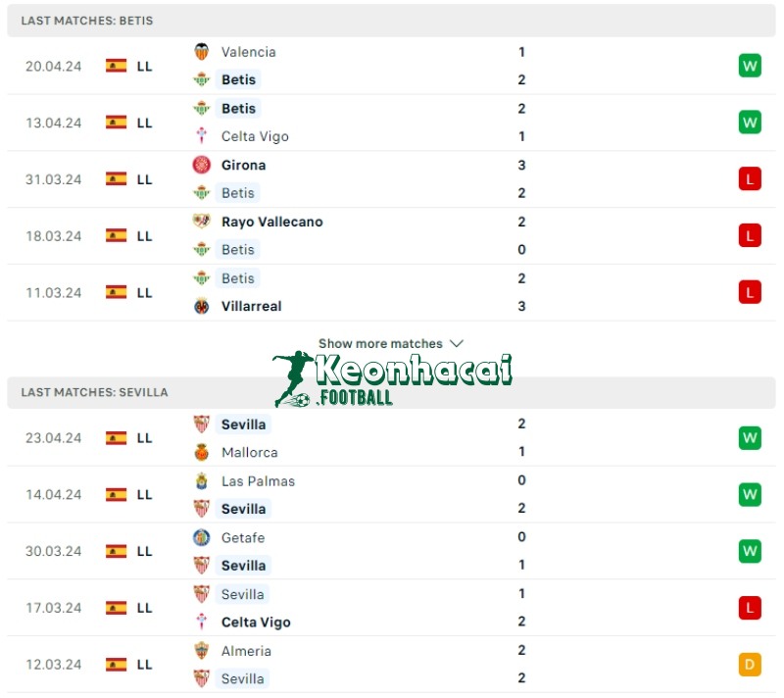Screen dimensions: 784x698
Task: Select the Las Palmas club logo
Action: (203, 481)
